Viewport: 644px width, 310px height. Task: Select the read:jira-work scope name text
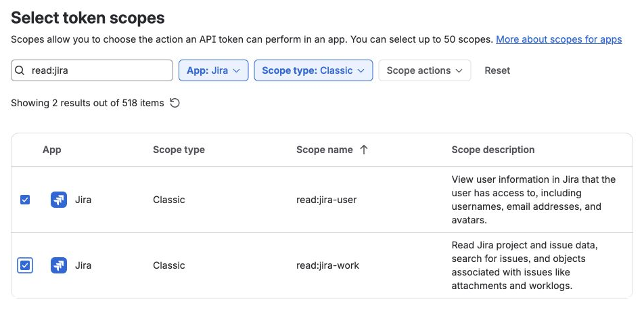(327, 265)
